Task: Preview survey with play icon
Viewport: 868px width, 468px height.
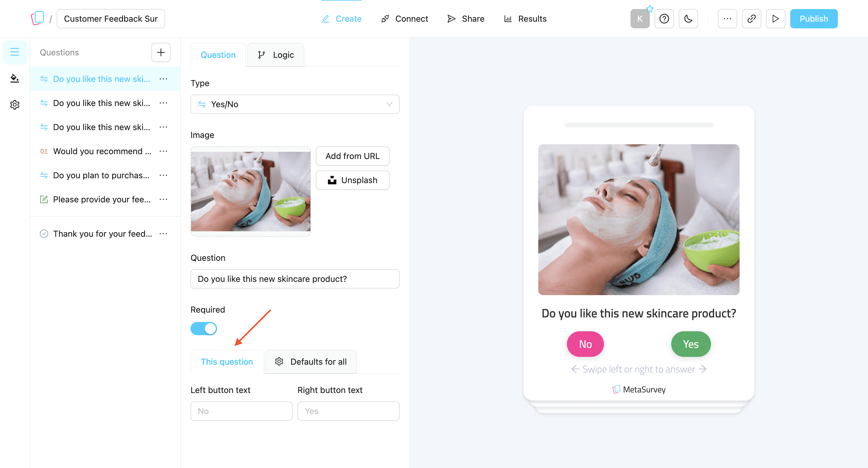Action: click(x=776, y=19)
